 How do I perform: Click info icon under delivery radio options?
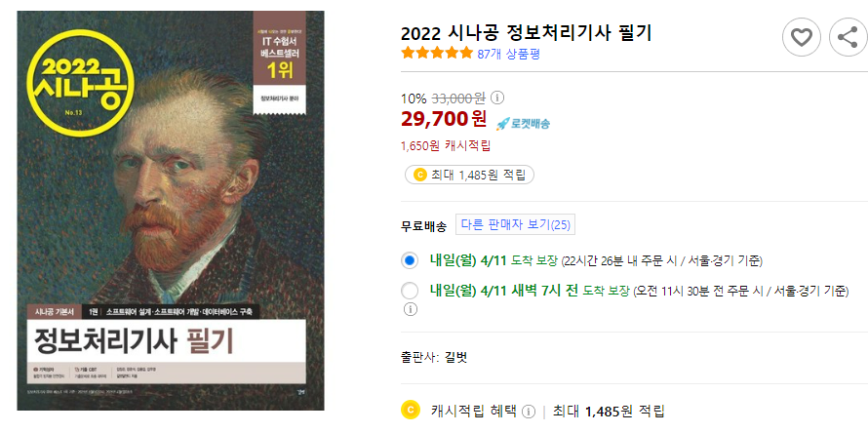[410, 309]
